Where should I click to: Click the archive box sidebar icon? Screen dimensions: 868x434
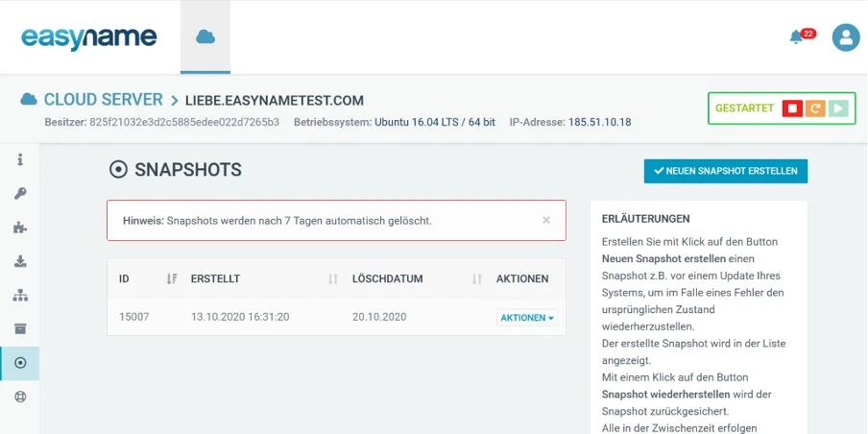point(20,329)
